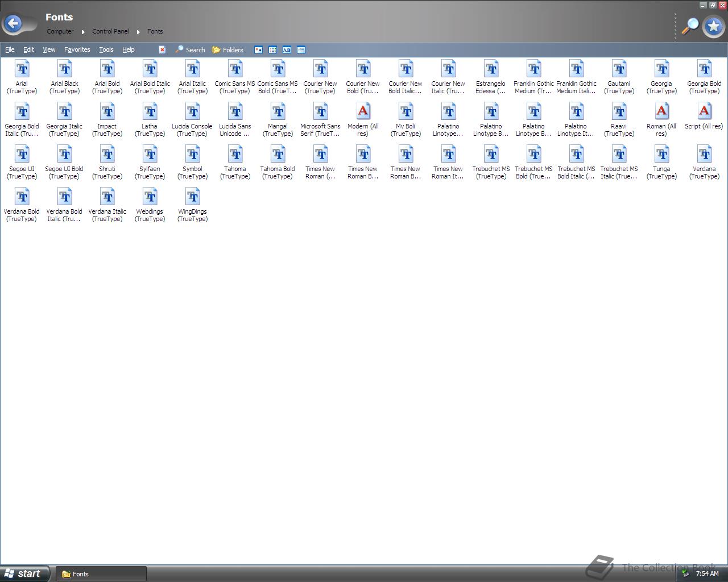Select the Modern (All res) font
This screenshot has height=582, width=728.
[x=363, y=119]
